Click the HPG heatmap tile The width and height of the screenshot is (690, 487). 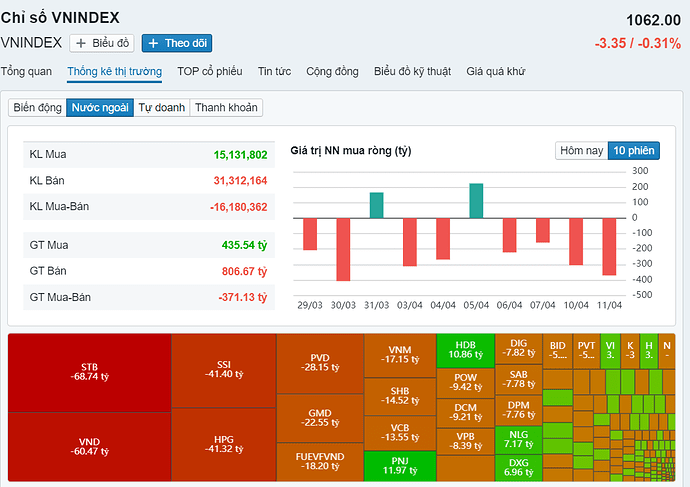(223, 445)
